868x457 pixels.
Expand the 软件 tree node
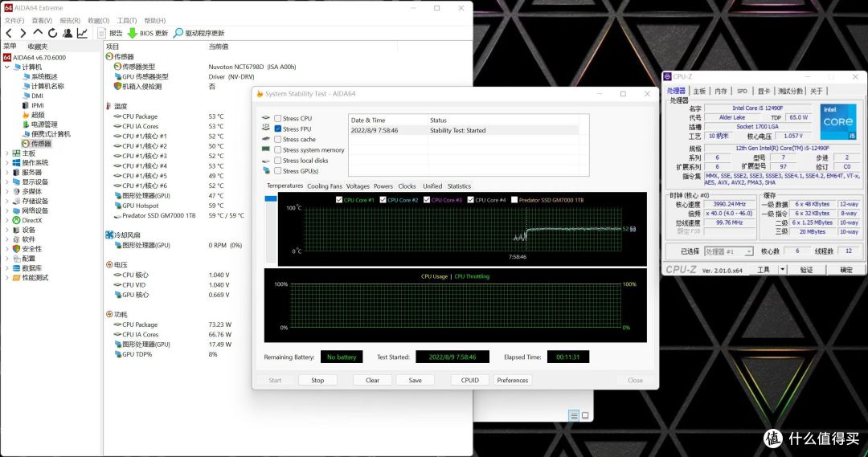click(7, 239)
